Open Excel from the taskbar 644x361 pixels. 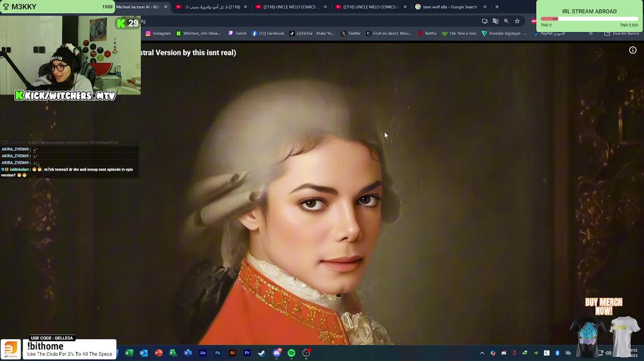click(x=129, y=353)
